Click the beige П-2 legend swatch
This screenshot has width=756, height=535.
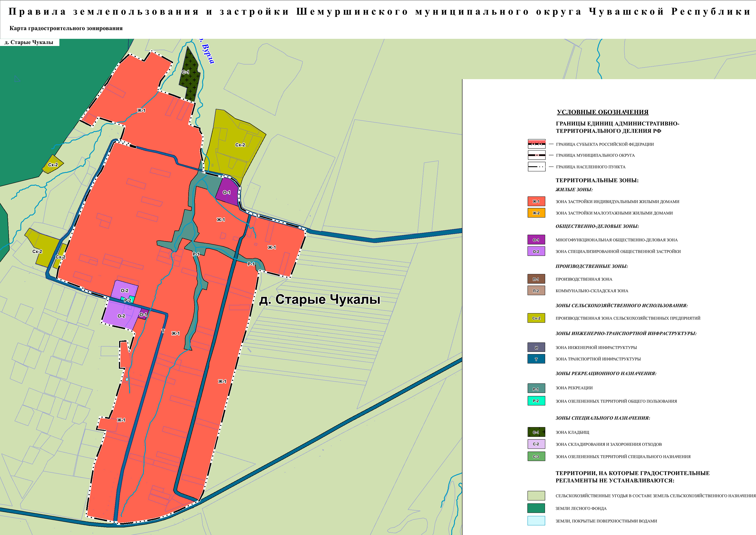point(536,290)
